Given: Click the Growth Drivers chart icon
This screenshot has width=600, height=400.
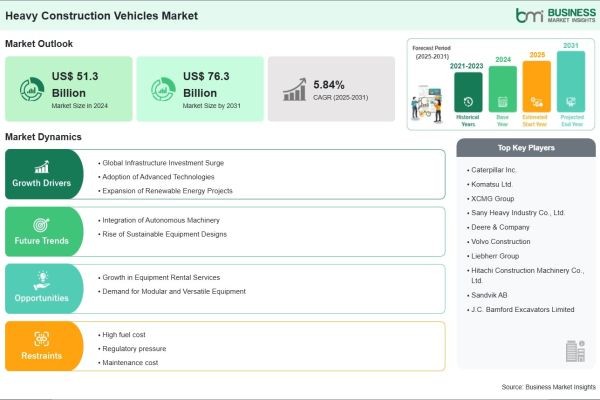Looking at the screenshot, I should (x=42, y=167).
